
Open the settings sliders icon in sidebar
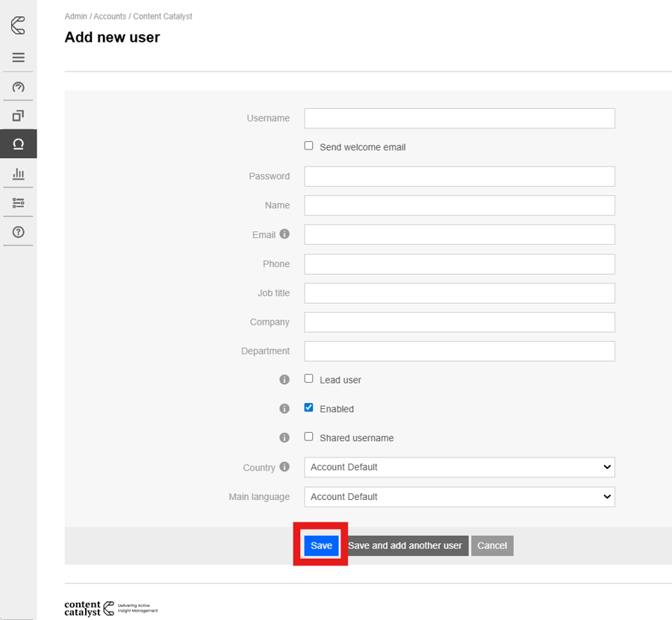pyautogui.click(x=18, y=202)
